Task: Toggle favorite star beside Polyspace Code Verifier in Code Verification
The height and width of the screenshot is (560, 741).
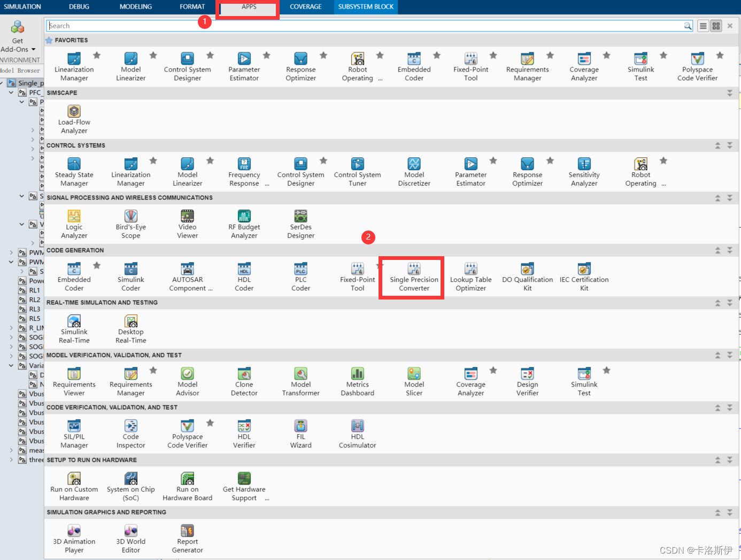Action: pos(210,423)
